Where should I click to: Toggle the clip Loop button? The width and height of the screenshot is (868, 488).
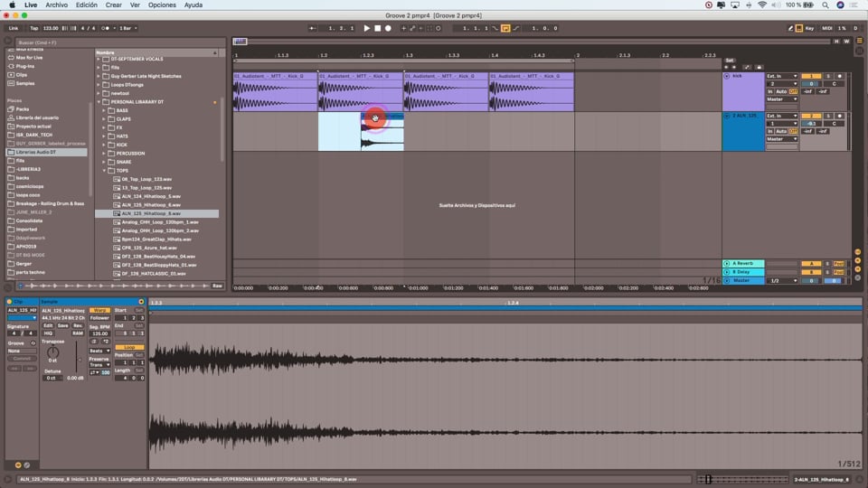pos(129,347)
